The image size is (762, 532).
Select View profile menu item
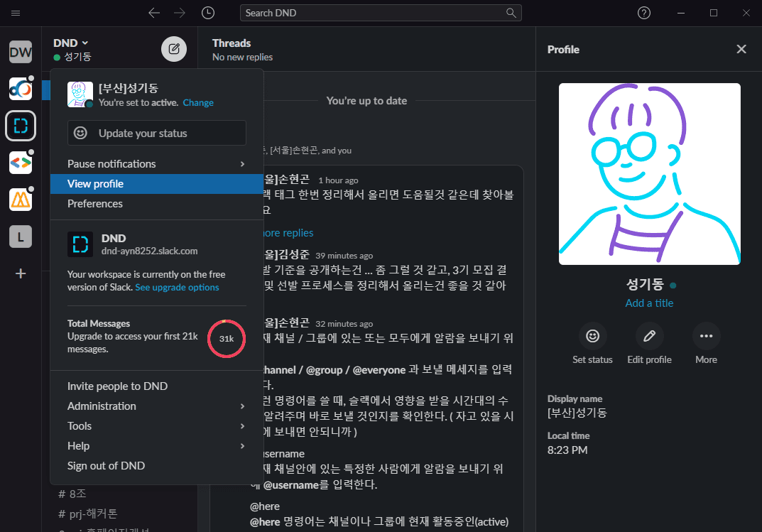point(156,184)
